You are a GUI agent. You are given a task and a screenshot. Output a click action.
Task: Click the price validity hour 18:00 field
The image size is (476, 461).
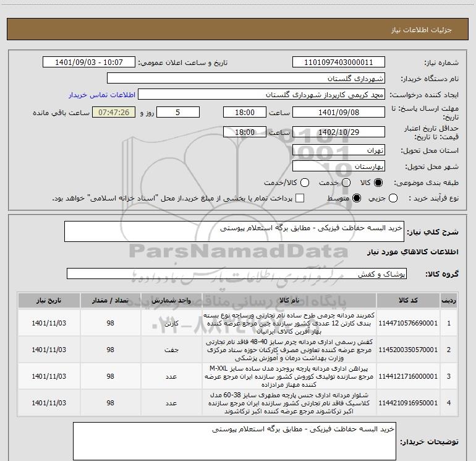click(245, 132)
